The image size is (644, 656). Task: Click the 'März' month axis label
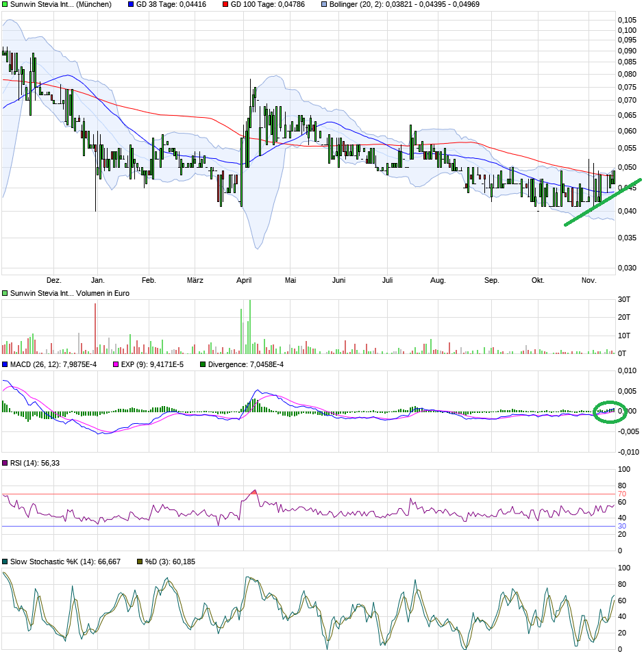click(195, 280)
